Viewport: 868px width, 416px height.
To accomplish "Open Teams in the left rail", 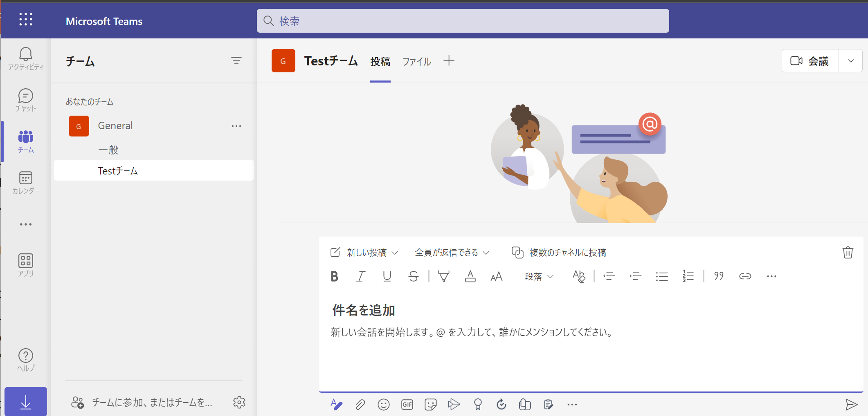I will (26, 141).
